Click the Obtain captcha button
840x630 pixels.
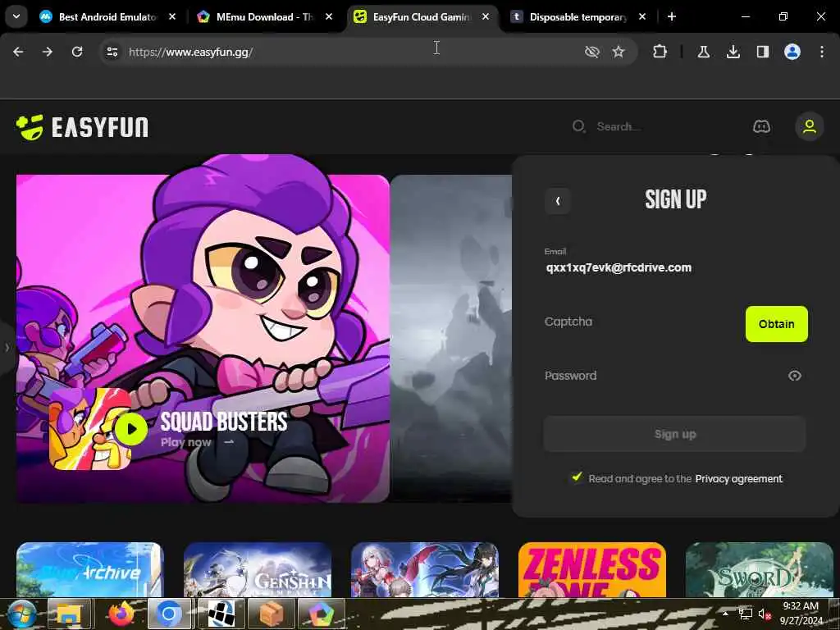[x=776, y=324]
